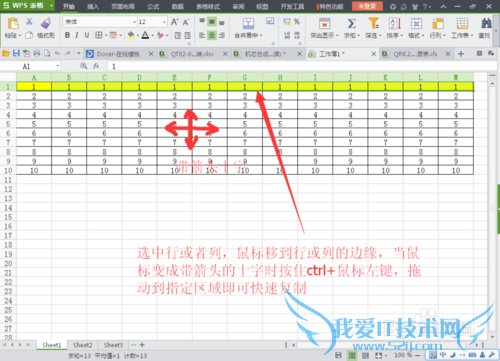Click the font color A swatch
Viewport: 500px width, 361px height.
[x=145, y=35]
